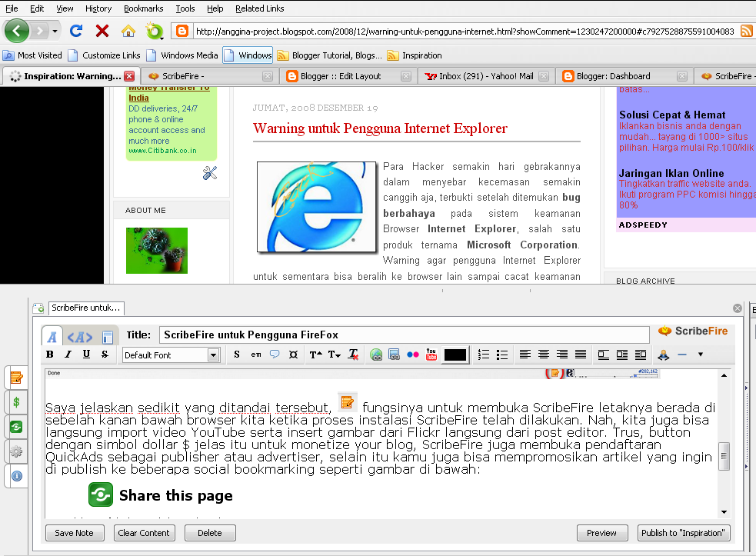Select the 'ScribeFire untuk...' note tab
756x556 pixels.
click(86, 308)
